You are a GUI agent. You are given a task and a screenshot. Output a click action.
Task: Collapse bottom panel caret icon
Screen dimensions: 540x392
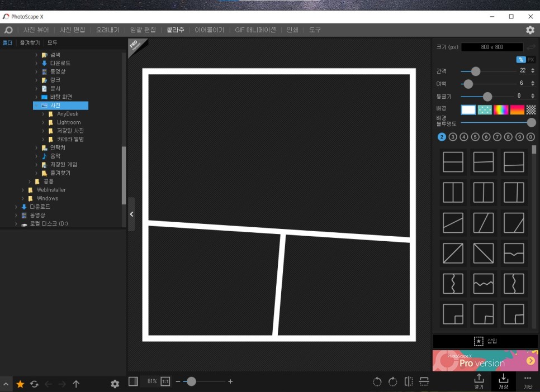click(x=6, y=384)
